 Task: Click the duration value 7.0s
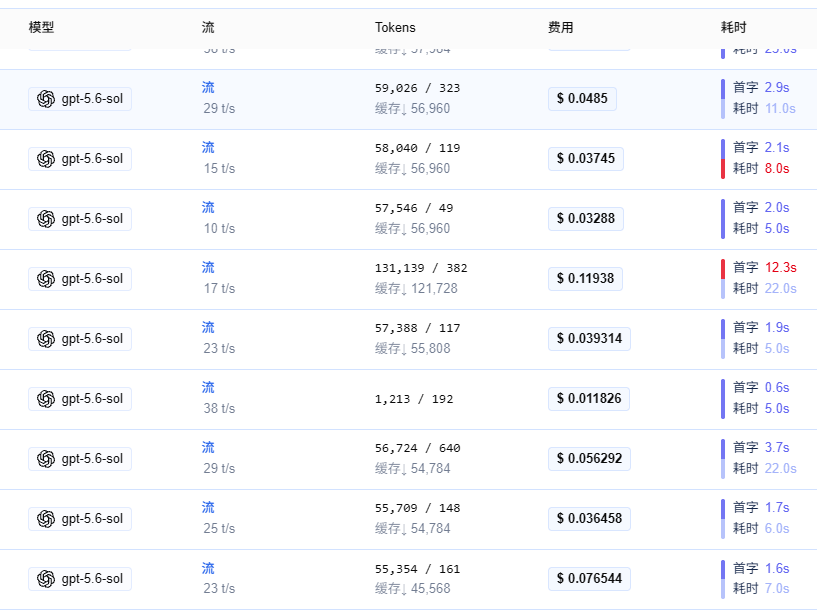pos(777,589)
